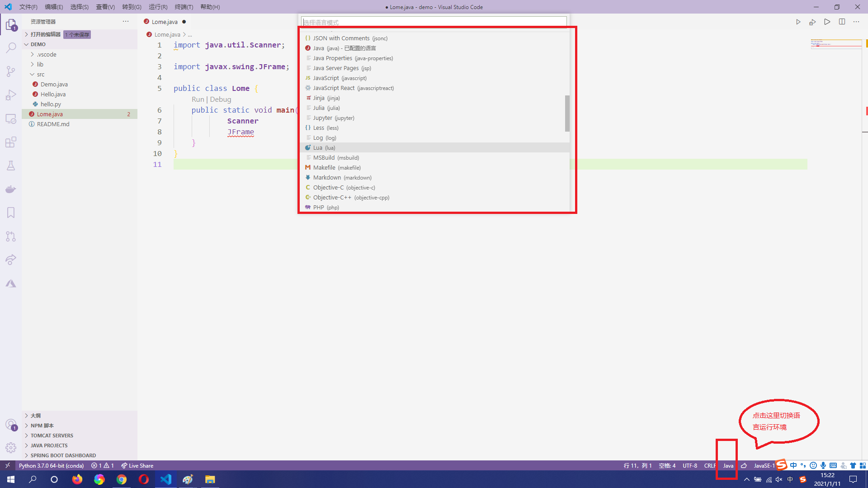Viewport: 868px width, 488px height.
Task: Select PHP in the language list
Action: (x=435, y=208)
